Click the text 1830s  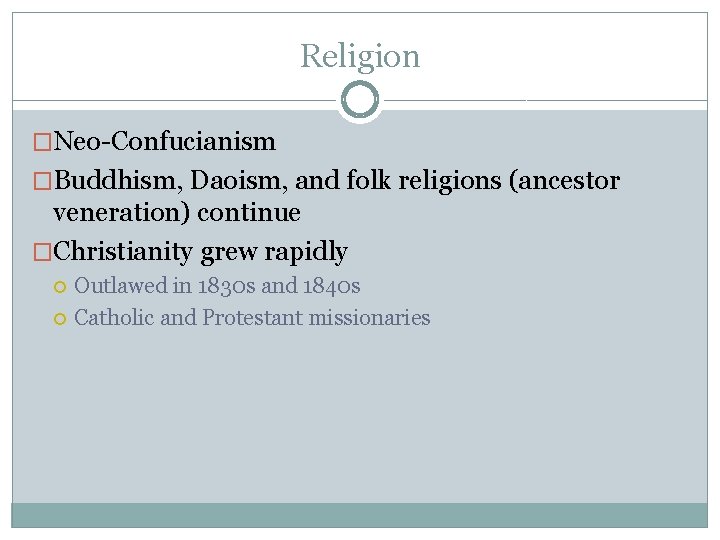tap(227, 286)
